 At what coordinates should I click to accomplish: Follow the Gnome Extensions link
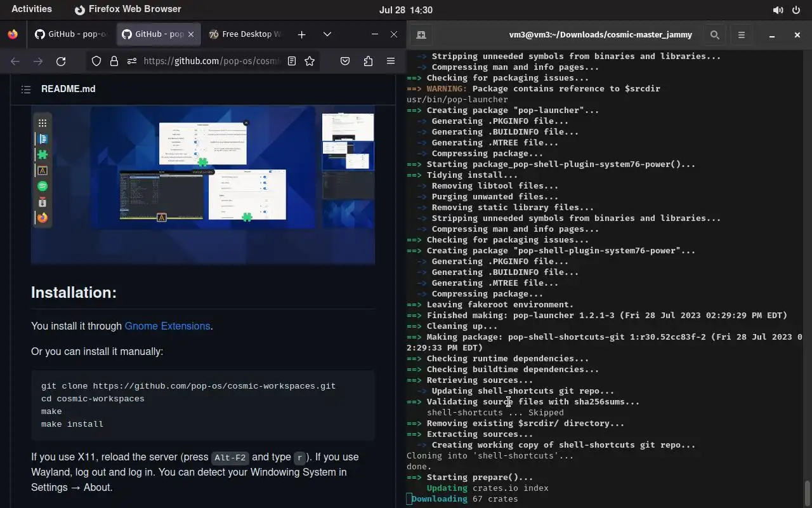pos(167,326)
